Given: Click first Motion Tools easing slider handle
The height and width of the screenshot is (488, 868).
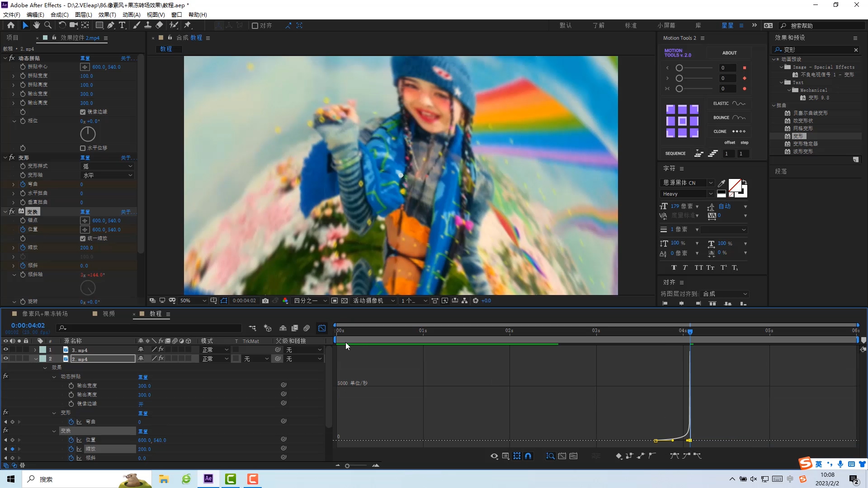Looking at the screenshot, I should point(679,68).
